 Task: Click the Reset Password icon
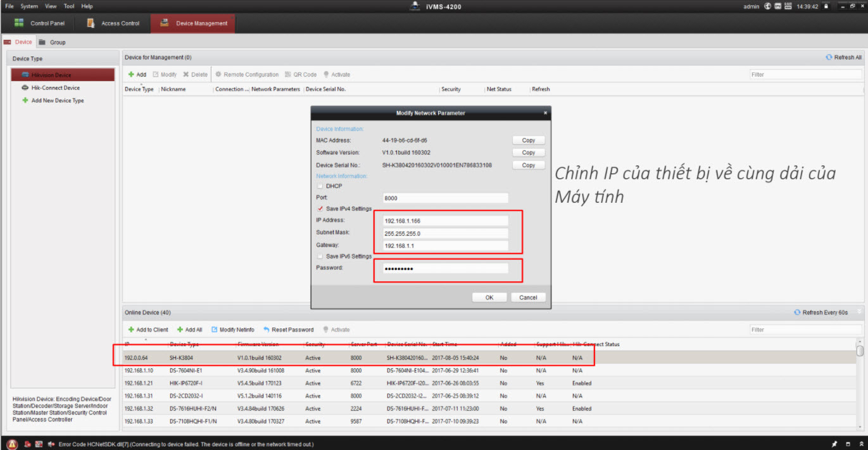[x=267, y=330]
